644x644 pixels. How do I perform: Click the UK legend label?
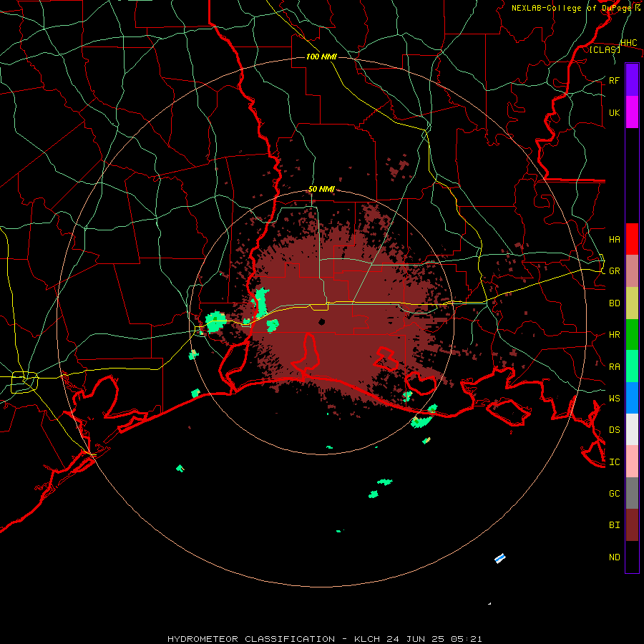(x=614, y=112)
